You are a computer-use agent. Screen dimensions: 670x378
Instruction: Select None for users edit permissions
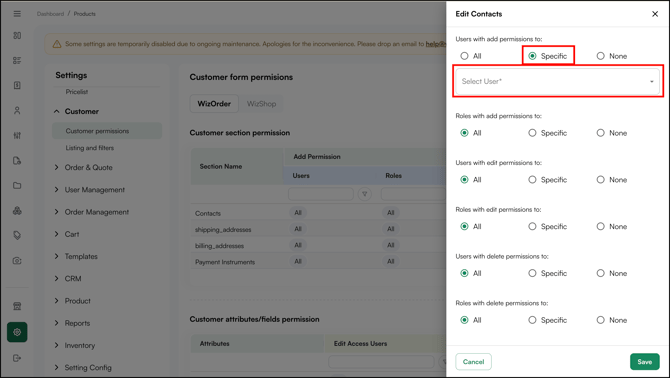click(x=600, y=180)
